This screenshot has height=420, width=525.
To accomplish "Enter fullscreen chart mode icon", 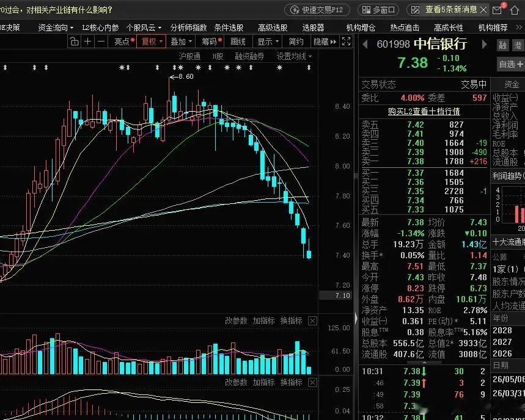I will 346,42.
